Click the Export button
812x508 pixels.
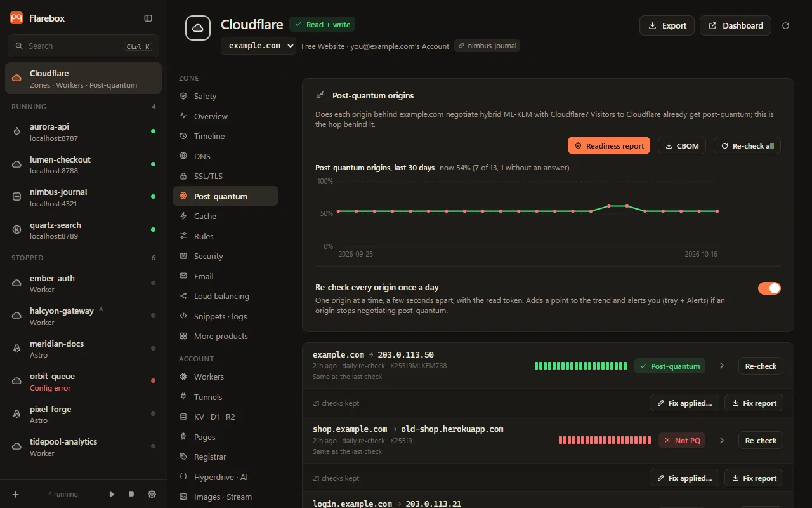point(667,25)
